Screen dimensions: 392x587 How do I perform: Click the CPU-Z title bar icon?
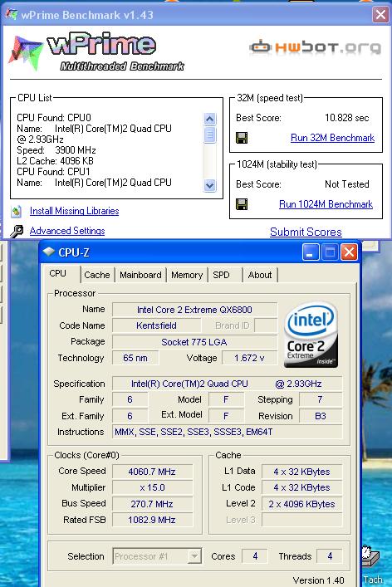coord(49,252)
